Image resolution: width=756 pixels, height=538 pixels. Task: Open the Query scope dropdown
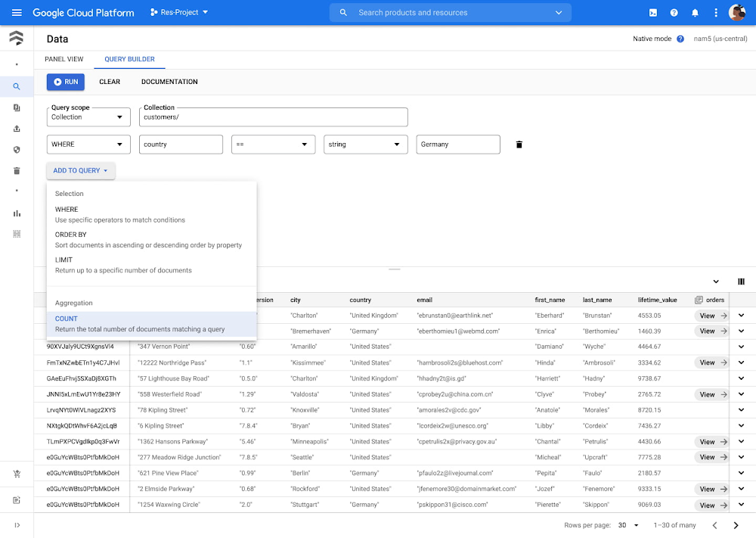87,117
